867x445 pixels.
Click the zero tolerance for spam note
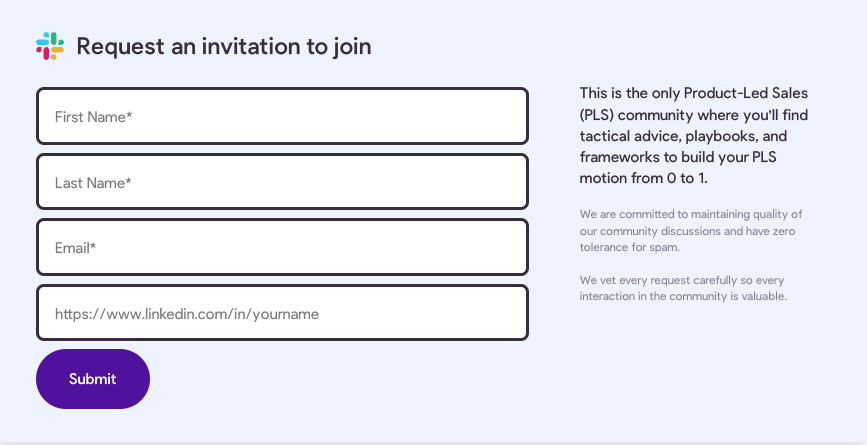[691, 231]
